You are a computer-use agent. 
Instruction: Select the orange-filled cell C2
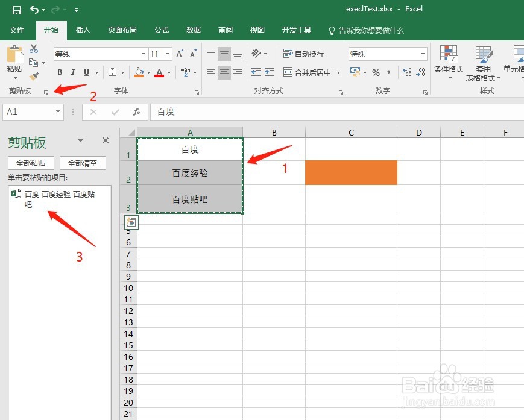click(x=351, y=172)
